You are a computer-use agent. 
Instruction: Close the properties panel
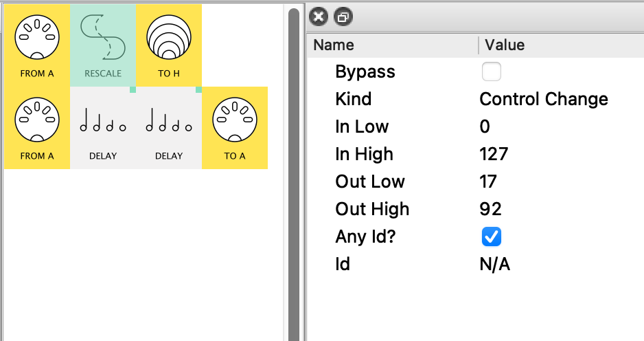coord(319,16)
